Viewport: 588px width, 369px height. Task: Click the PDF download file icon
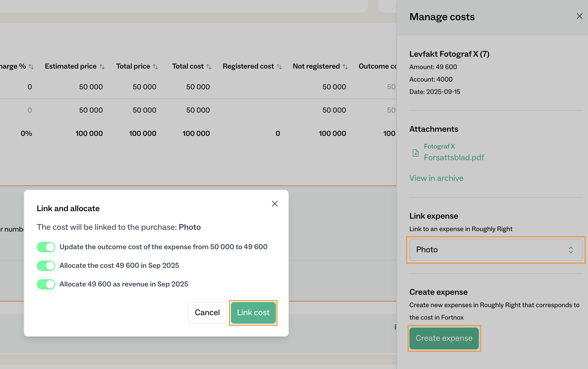point(415,153)
